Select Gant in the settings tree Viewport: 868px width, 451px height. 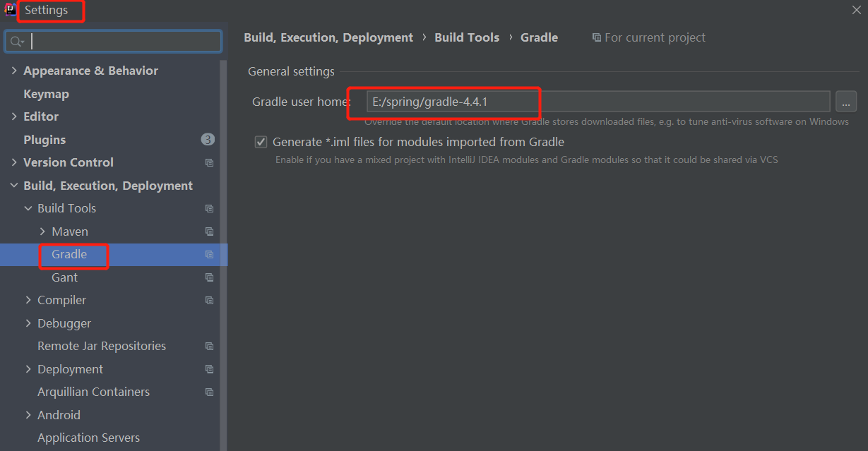coord(64,277)
